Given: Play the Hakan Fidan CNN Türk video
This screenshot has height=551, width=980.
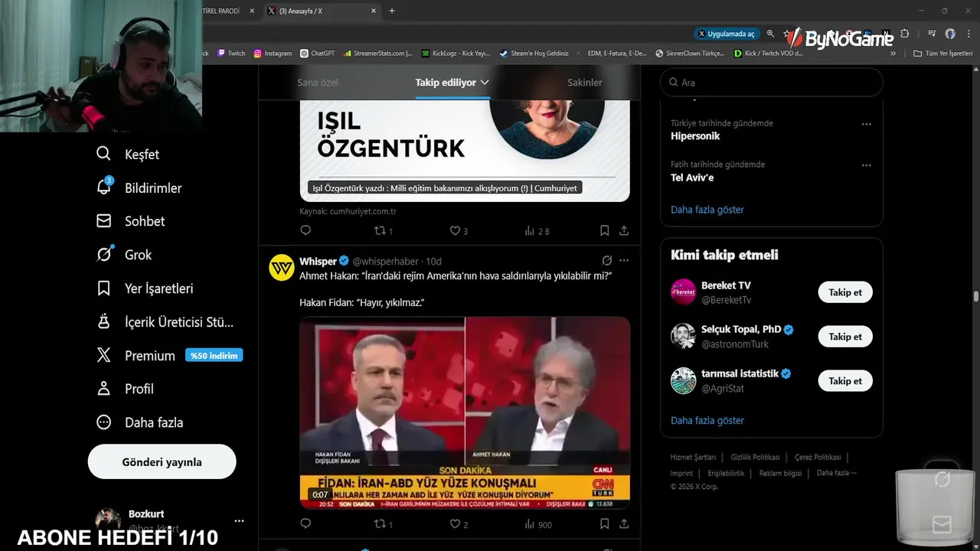Looking at the screenshot, I should (465, 413).
